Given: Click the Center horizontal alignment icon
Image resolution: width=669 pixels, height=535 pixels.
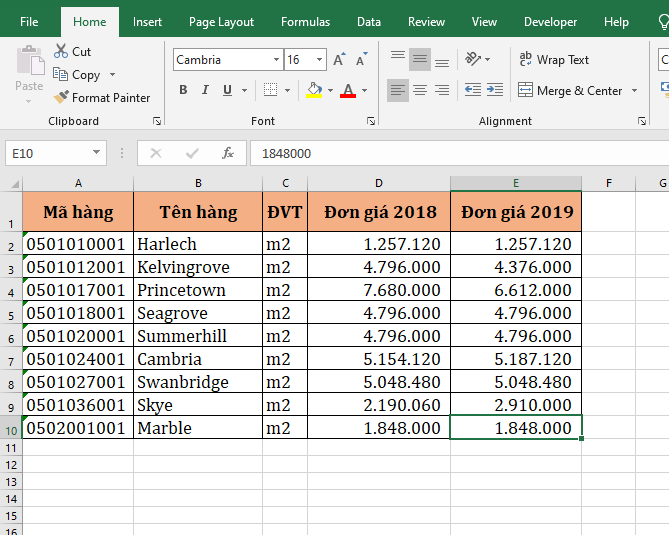Looking at the screenshot, I should point(420,90).
